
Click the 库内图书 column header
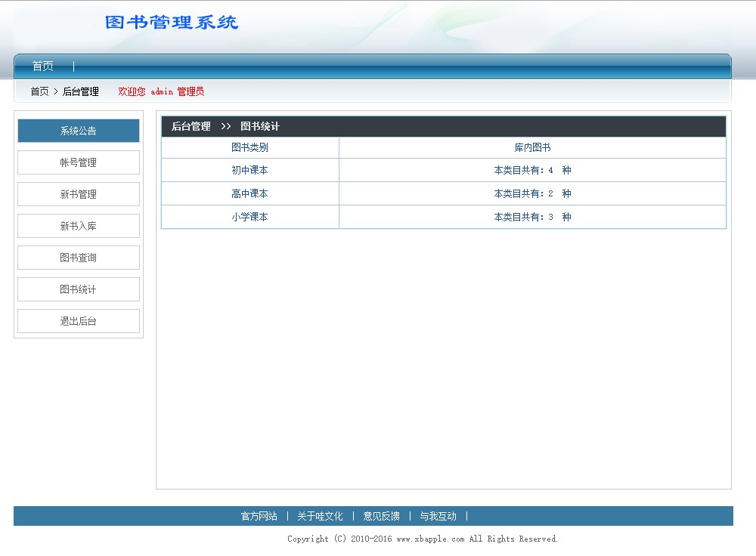click(x=532, y=148)
